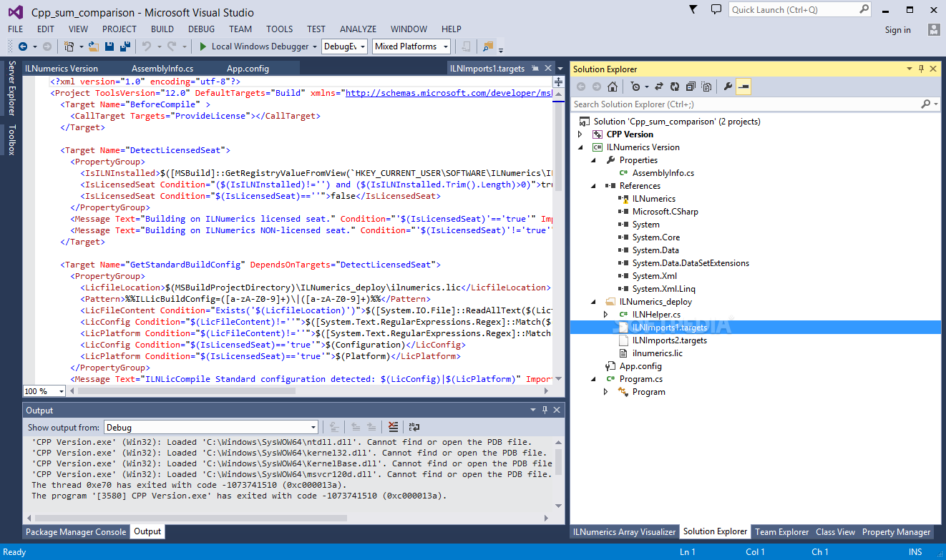Viewport: 946px width, 560px height.
Task: Click the Show All Files icon
Action: (707, 87)
